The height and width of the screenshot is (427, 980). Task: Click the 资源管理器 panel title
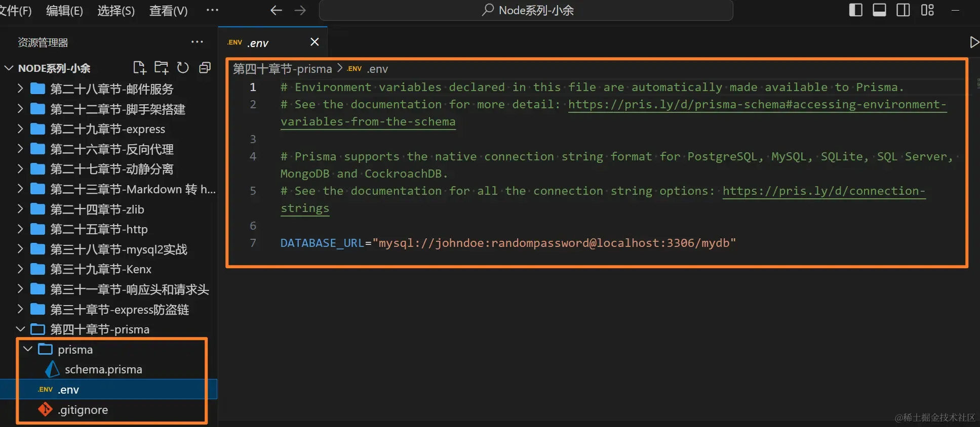pyautogui.click(x=43, y=42)
